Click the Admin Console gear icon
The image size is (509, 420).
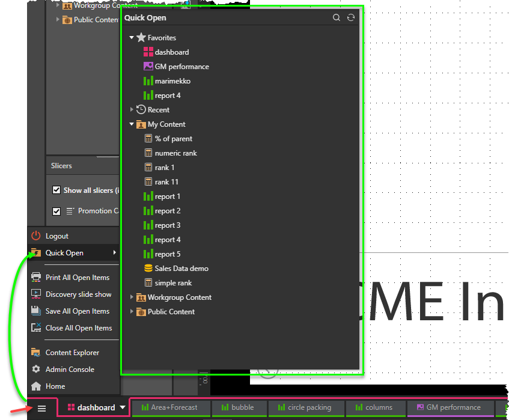point(36,370)
